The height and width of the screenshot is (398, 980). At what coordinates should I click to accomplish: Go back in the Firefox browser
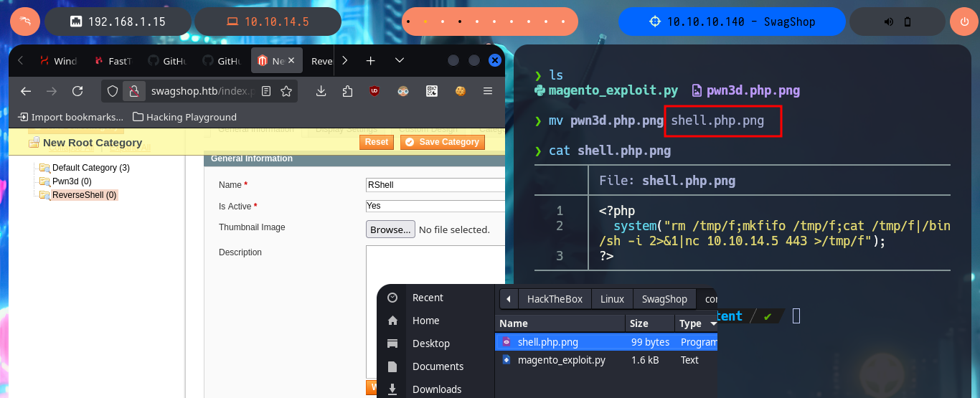click(x=26, y=91)
